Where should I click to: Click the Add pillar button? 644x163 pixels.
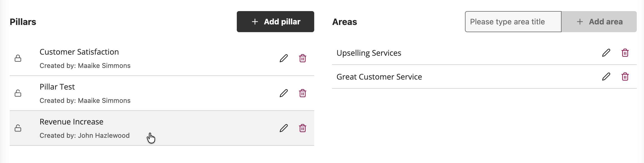click(x=275, y=22)
